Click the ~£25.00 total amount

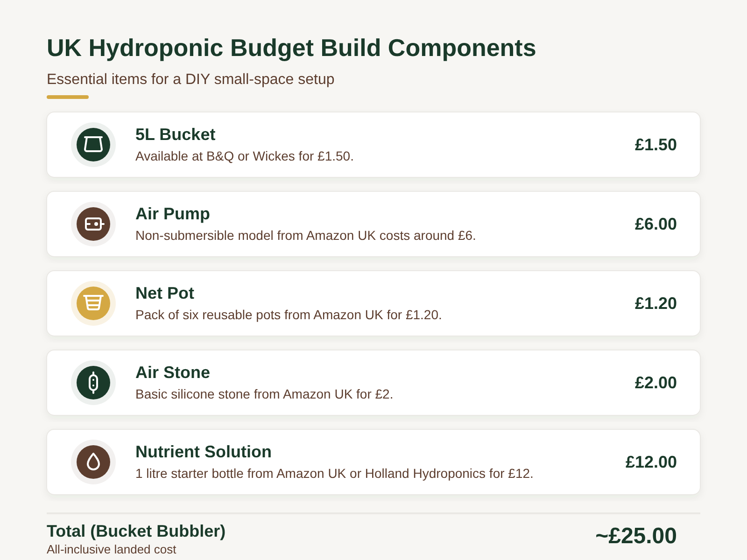(x=636, y=536)
